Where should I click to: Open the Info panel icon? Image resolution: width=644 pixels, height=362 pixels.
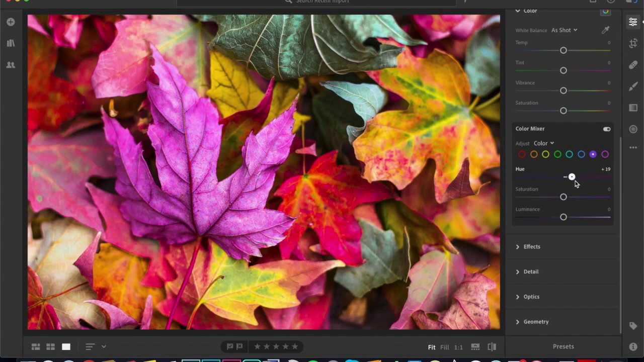(x=633, y=347)
